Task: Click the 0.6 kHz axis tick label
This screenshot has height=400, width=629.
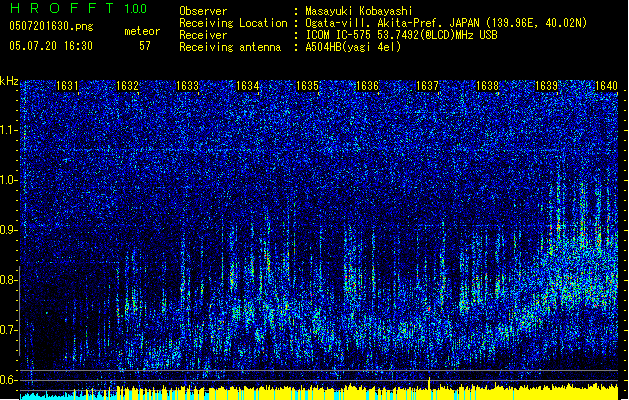Action: (x=9, y=380)
